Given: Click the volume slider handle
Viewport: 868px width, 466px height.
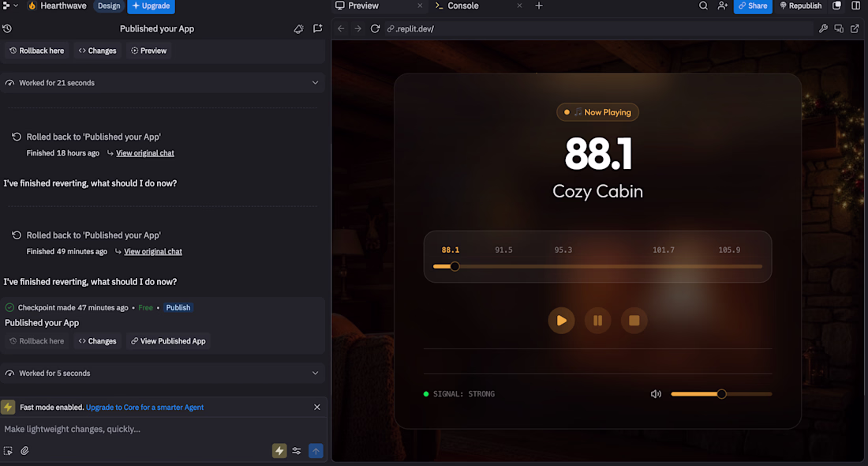Looking at the screenshot, I should (x=721, y=394).
